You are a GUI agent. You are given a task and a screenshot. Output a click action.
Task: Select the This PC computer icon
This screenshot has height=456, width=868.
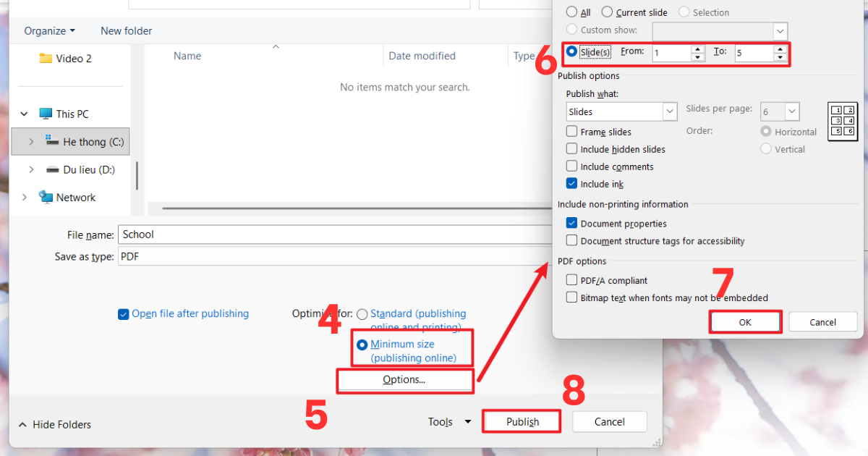coord(46,114)
